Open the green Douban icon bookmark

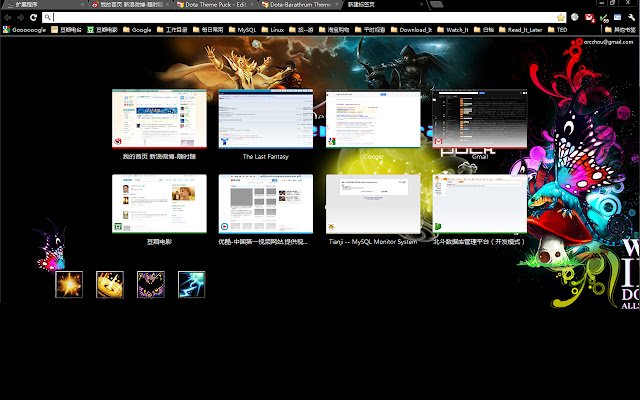pyautogui.click(x=102, y=30)
